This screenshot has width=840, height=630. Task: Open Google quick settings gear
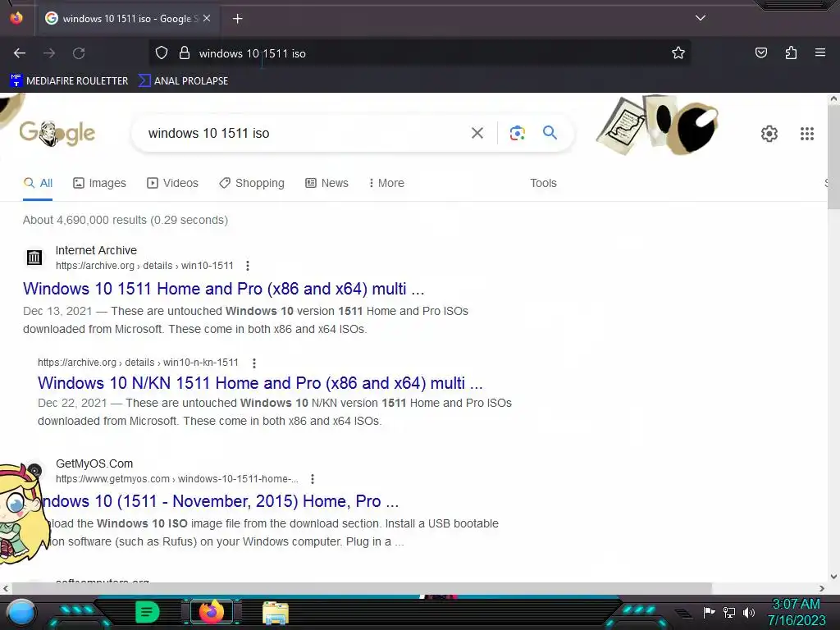tap(769, 134)
